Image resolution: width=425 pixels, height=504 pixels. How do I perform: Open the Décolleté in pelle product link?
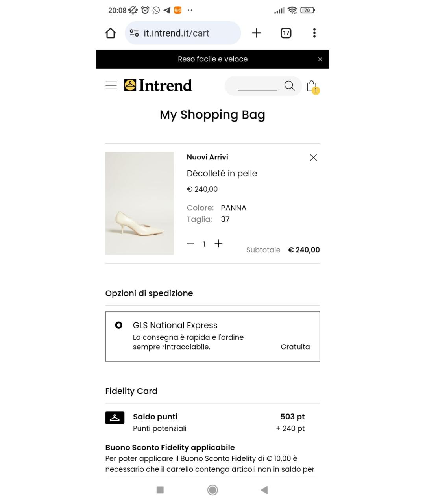click(222, 174)
